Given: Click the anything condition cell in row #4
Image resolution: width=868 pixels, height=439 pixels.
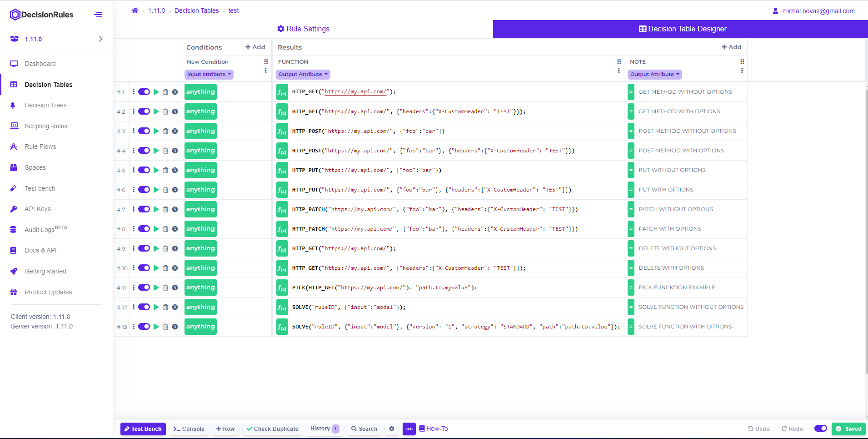Looking at the screenshot, I should (x=200, y=151).
